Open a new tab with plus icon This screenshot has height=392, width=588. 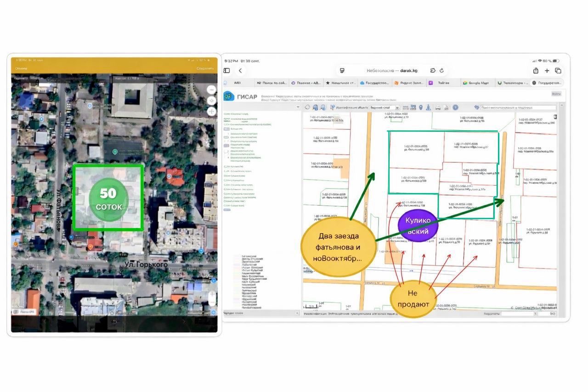pyautogui.click(x=547, y=70)
